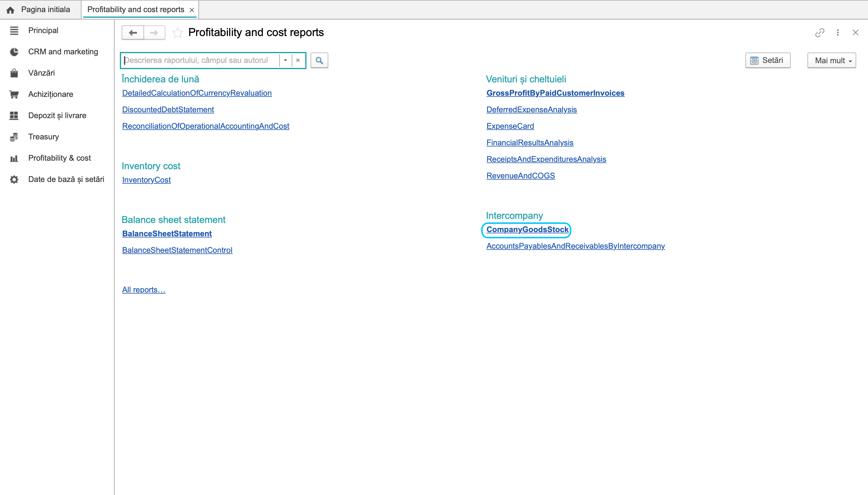Open DiscountedDebtStatement report

[x=168, y=110]
